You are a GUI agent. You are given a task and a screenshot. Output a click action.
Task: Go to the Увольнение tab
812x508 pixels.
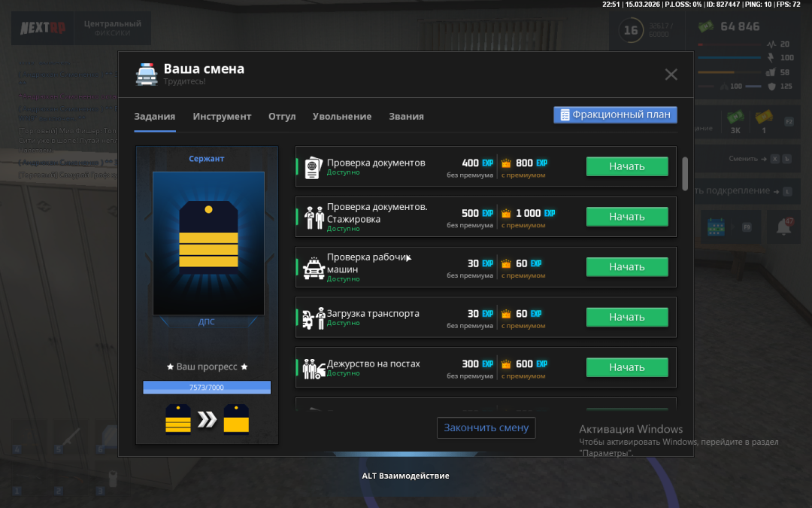click(x=342, y=117)
